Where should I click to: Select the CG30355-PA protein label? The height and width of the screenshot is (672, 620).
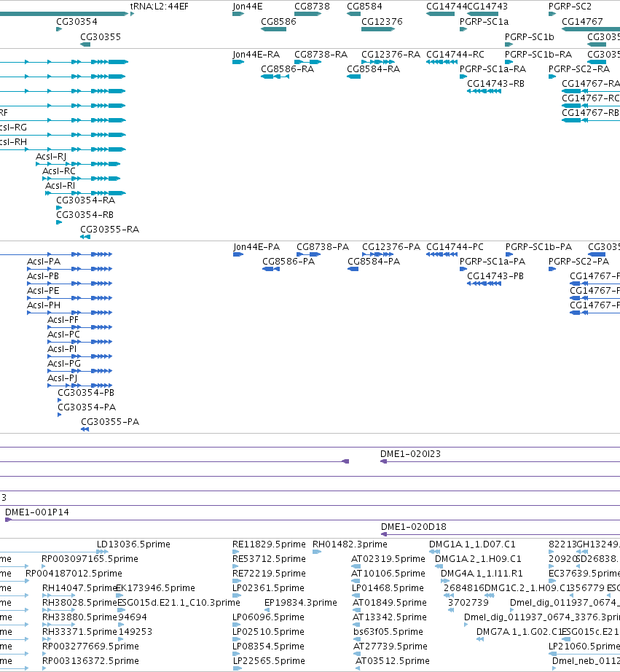point(110,422)
